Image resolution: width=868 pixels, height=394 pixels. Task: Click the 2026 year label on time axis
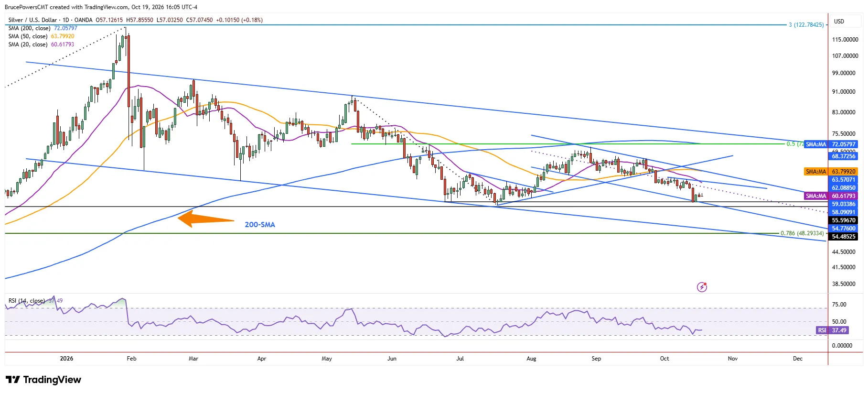pos(66,359)
